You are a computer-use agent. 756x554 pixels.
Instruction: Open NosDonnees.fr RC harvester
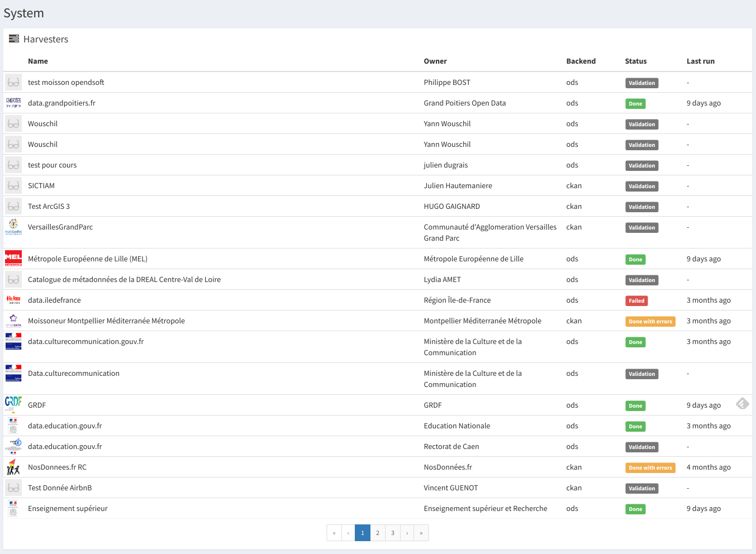(57, 467)
